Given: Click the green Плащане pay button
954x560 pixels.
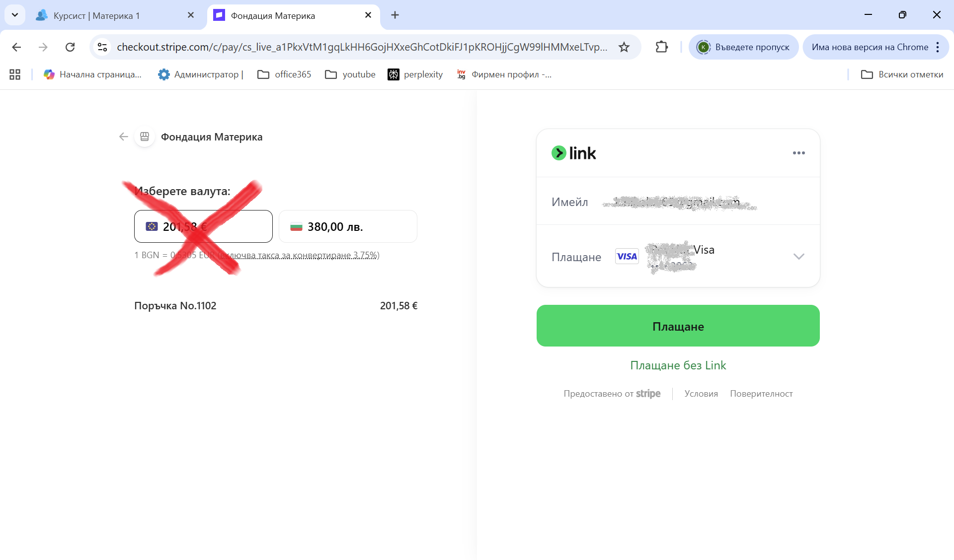Looking at the screenshot, I should tap(678, 326).
